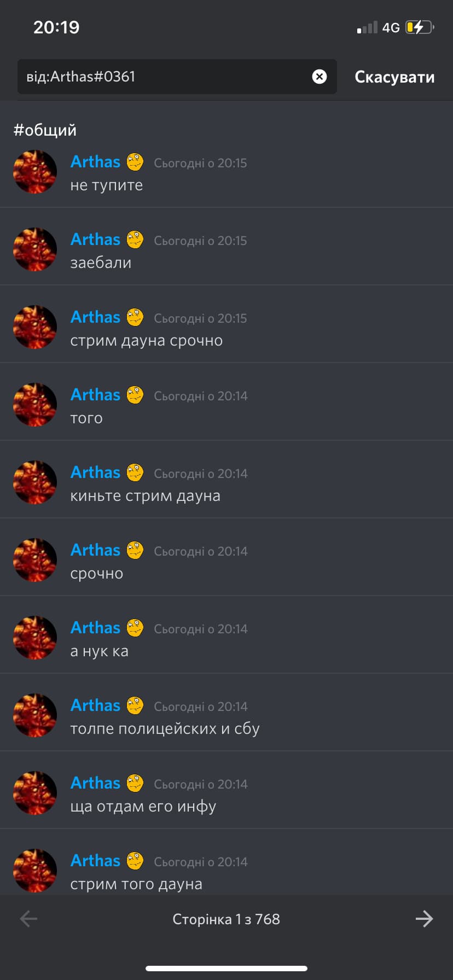Image resolution: width=453 pixels, height=980 pixels.
Task: Go to previous results page arrow
Action: click(x=28, y=919)
